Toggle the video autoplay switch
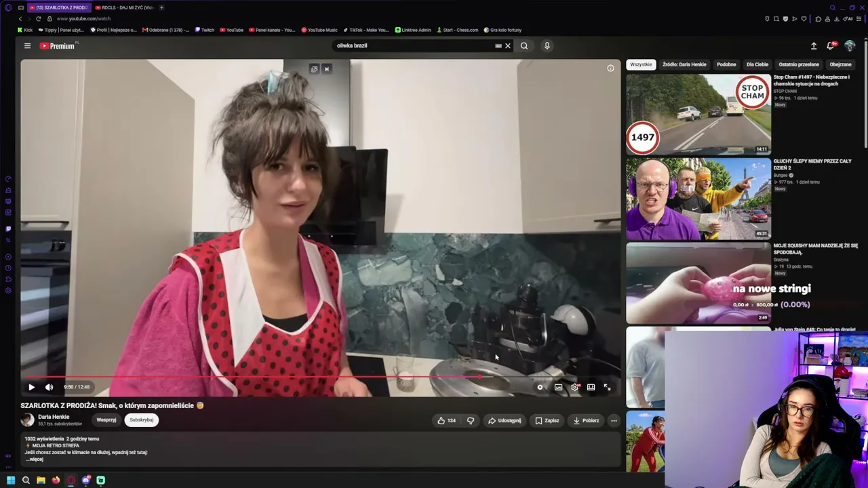Screen dimensions: 868x488 [x=540, y=387]
